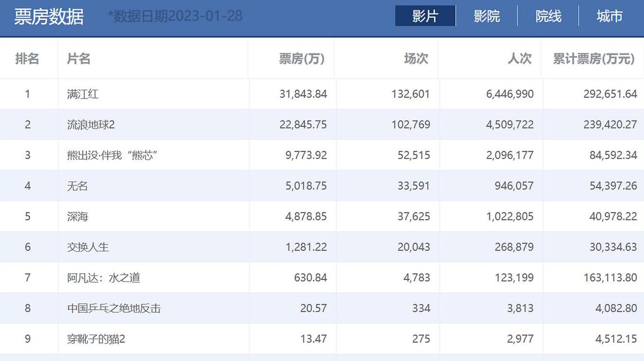Click the 人次 column header
644x361 pixels.
click(x=519, y=59)
